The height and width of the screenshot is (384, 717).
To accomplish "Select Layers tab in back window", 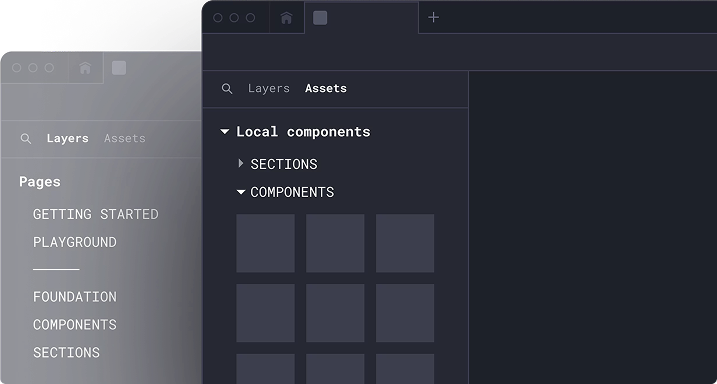I will pos(68,139).
